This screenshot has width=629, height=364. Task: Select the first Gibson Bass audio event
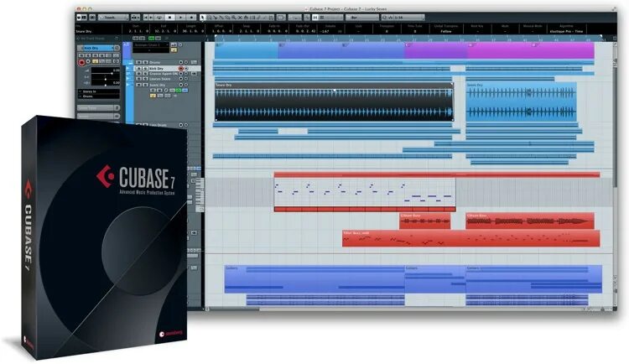(425, 221)
